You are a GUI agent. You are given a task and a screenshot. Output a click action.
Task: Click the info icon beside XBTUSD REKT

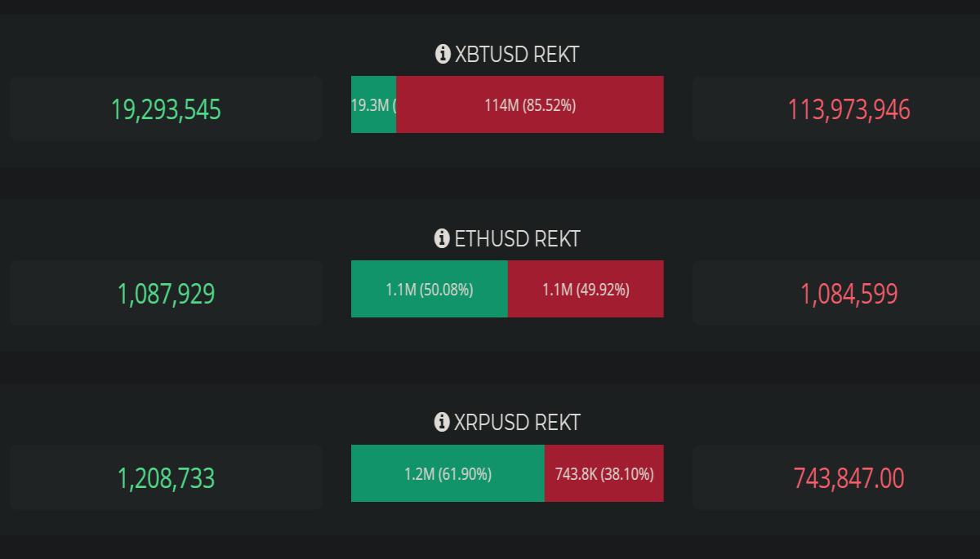point(443,55)
